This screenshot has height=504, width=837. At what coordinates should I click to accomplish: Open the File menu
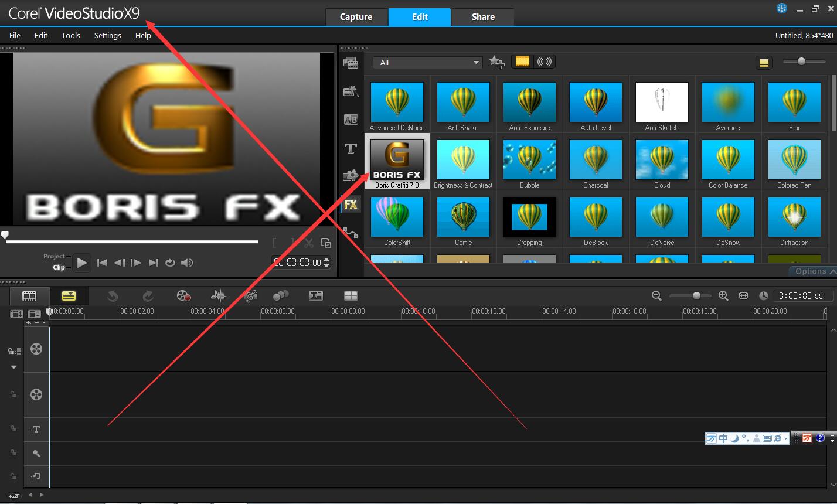[x=15, y=35]
